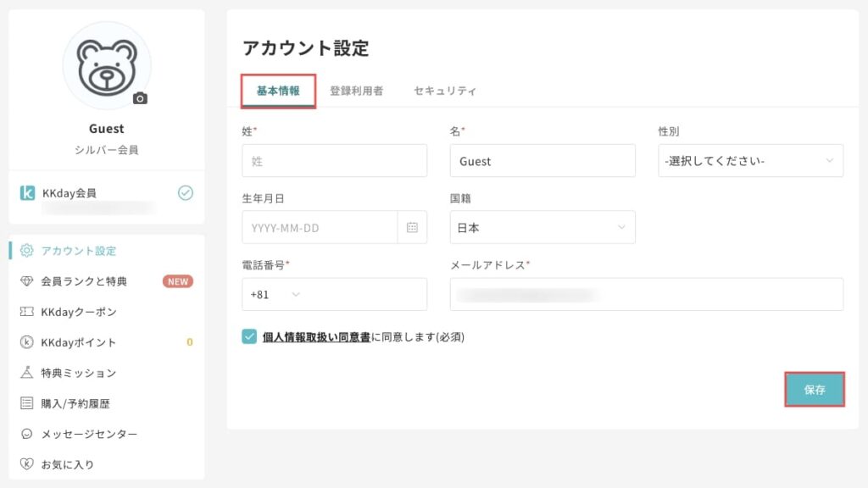
Task: Uncheck the 個人情報取扱い同意書 agreement checkbox
Action: point(248,335)
